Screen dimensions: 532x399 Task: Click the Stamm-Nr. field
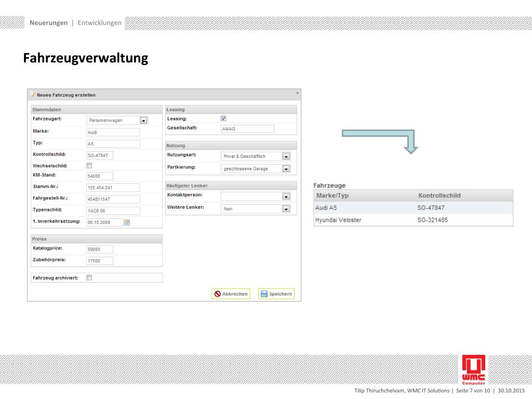[113, 188]
